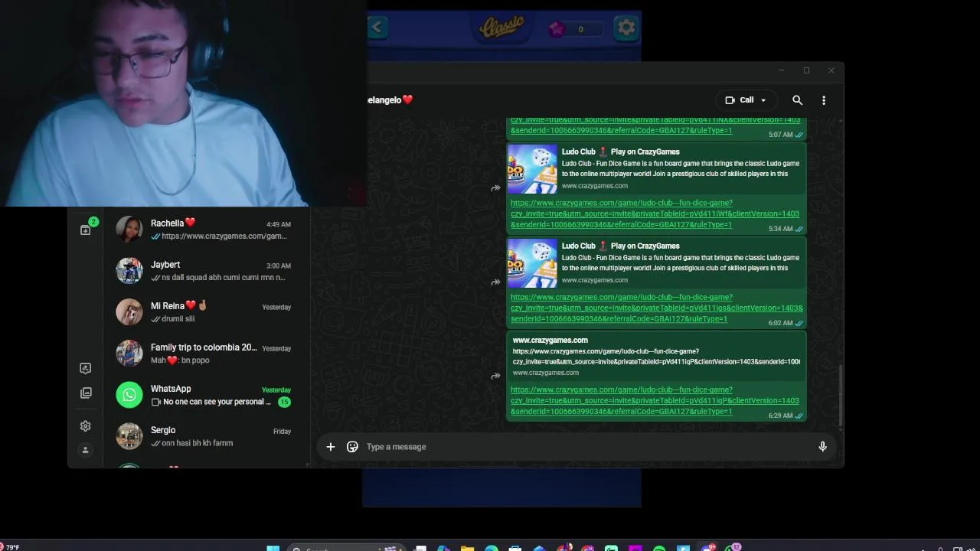Click Ludo dice thumbnail in 6:02 AM message
Viewport: 980px width, 551px height.
point(532,262)
